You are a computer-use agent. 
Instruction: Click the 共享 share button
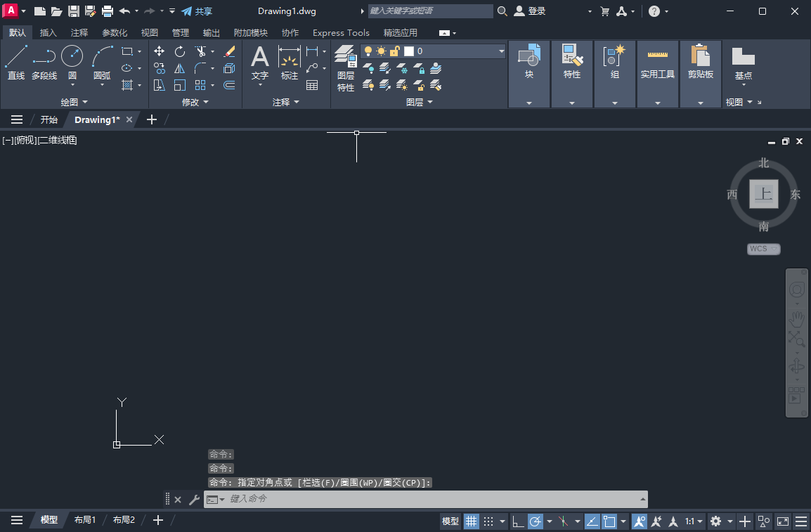click(x=197, y=11)
